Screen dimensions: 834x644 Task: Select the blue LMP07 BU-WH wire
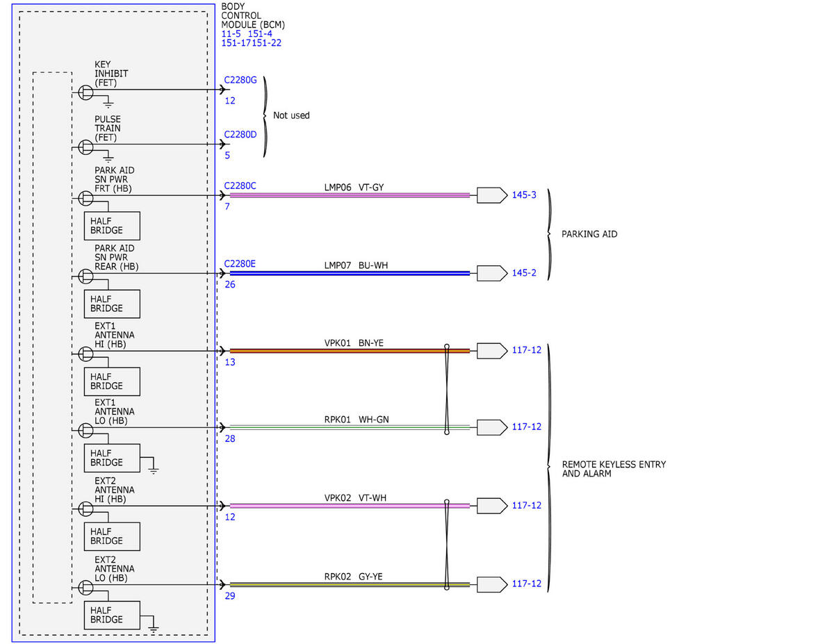[x=350, y=274]
